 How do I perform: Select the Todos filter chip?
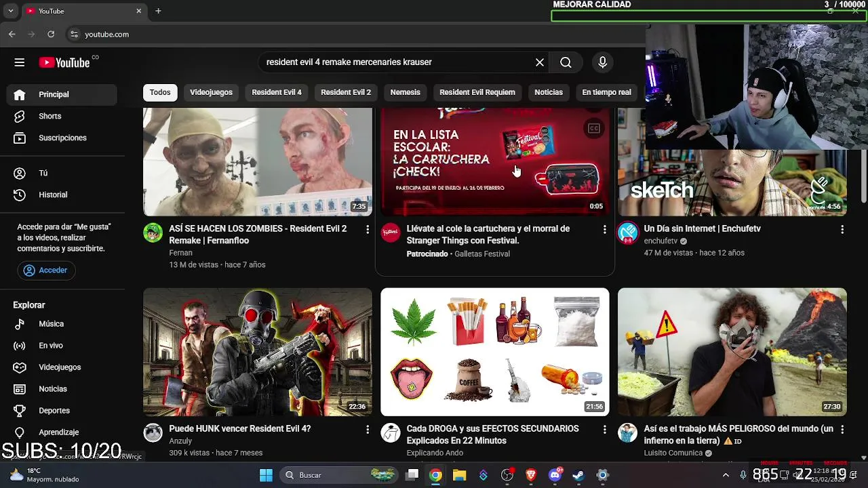click(x=160, y=92)
